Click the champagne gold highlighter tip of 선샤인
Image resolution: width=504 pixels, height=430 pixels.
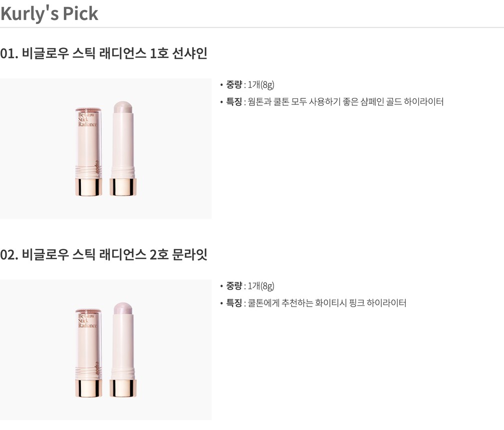[x=122, y=107]
